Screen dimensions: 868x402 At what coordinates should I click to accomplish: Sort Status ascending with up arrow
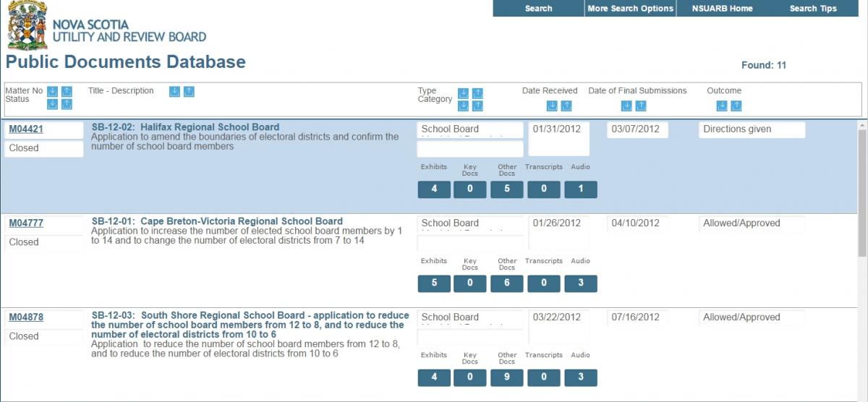pos(67,104)
